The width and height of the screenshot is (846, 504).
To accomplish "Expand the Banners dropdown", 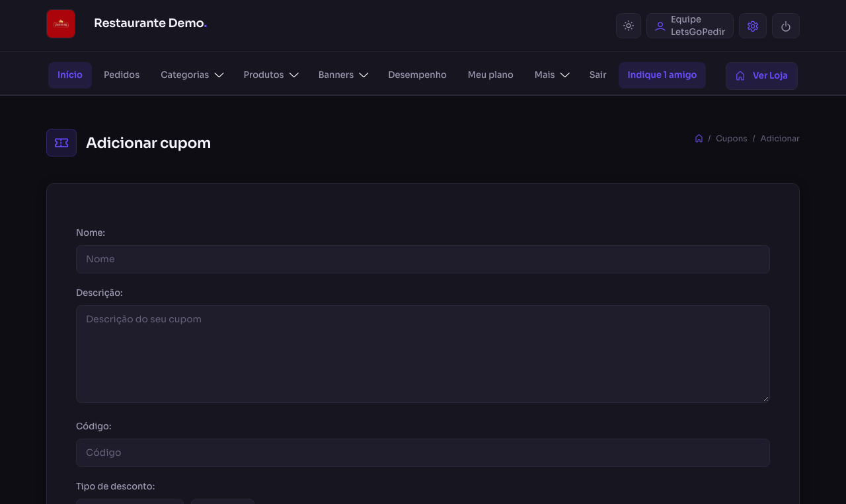I will (x=343, y=75).
